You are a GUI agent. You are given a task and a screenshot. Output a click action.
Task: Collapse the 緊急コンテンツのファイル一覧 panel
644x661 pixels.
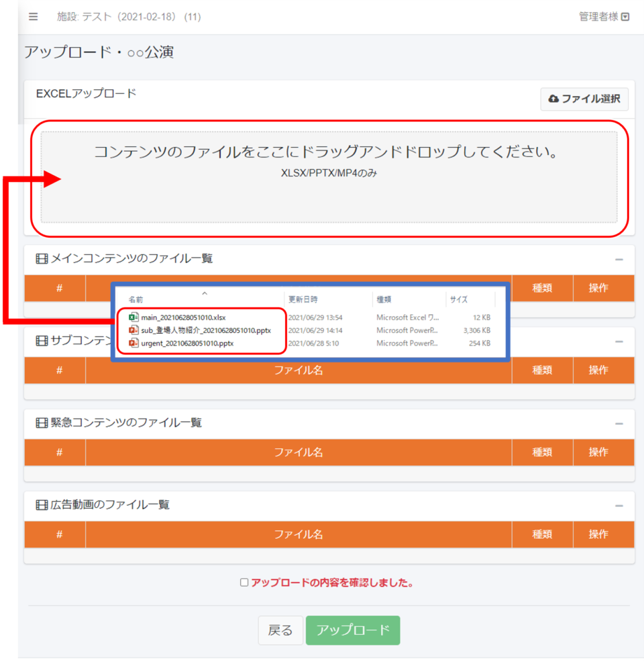(619, 424)
